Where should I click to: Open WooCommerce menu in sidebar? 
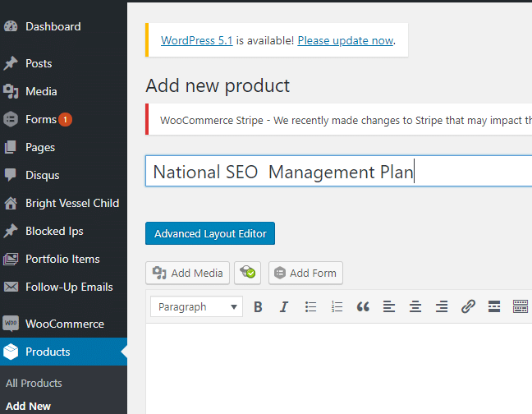click(x=64, y=324)
